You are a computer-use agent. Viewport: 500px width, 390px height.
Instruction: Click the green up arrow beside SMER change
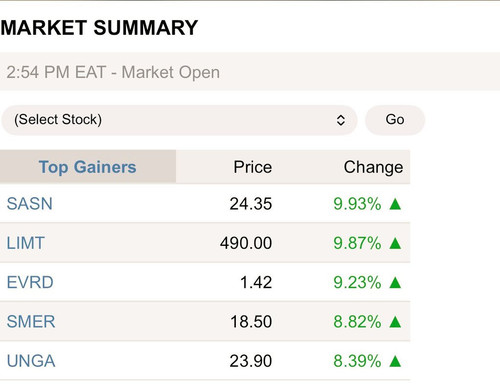click(x=395, y=322)
